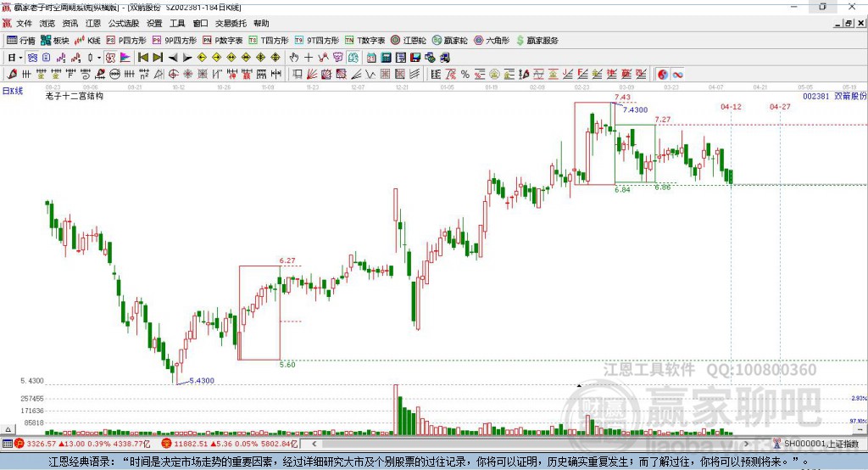
Task: Click the 04-27 date marker
Action: [x=780, y=106]
